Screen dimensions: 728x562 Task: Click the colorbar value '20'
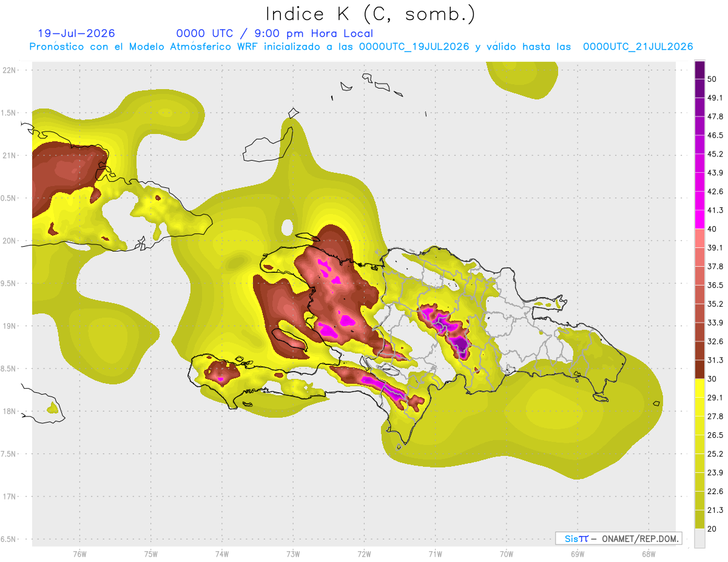coord(712,529)
